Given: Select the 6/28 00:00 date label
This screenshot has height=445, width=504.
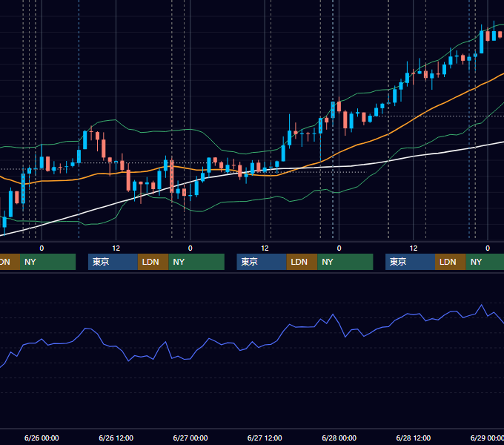Looking at the screenshot, I should 339,438.
